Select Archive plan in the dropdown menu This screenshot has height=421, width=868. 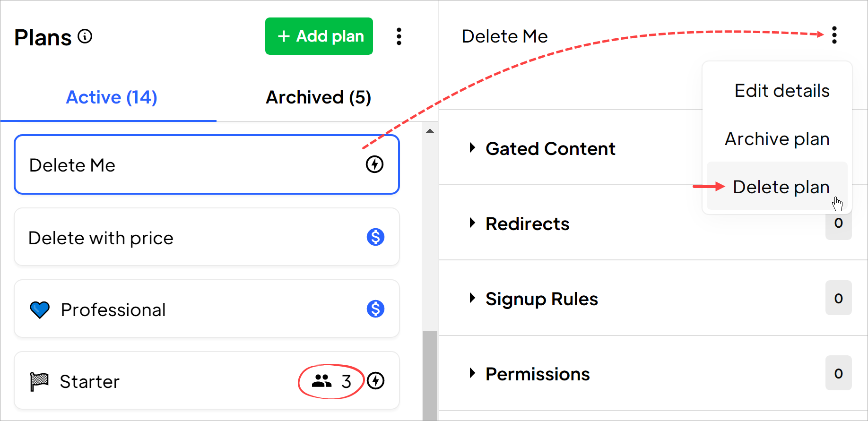click(777, 139)
